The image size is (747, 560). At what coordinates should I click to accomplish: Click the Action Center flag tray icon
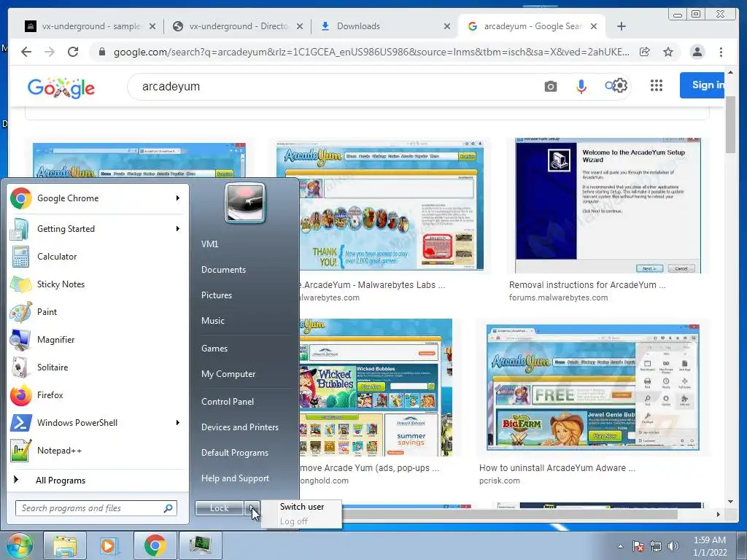(638, 546)
